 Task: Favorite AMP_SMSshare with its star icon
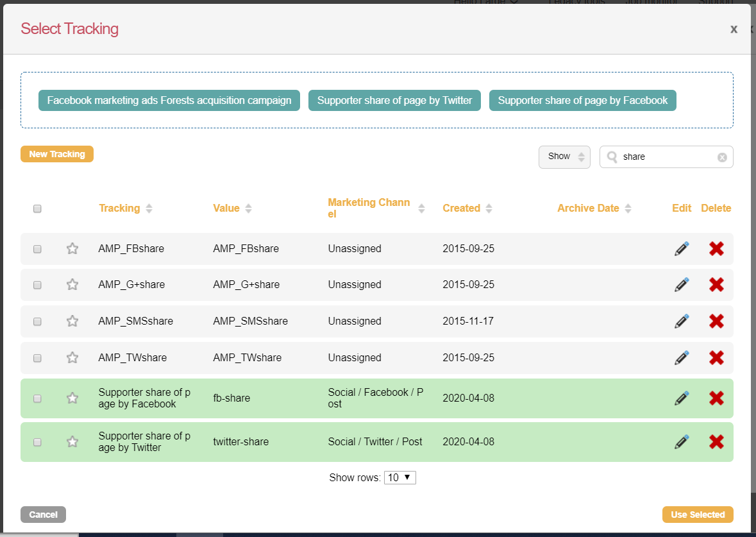(x=72, y=321)
